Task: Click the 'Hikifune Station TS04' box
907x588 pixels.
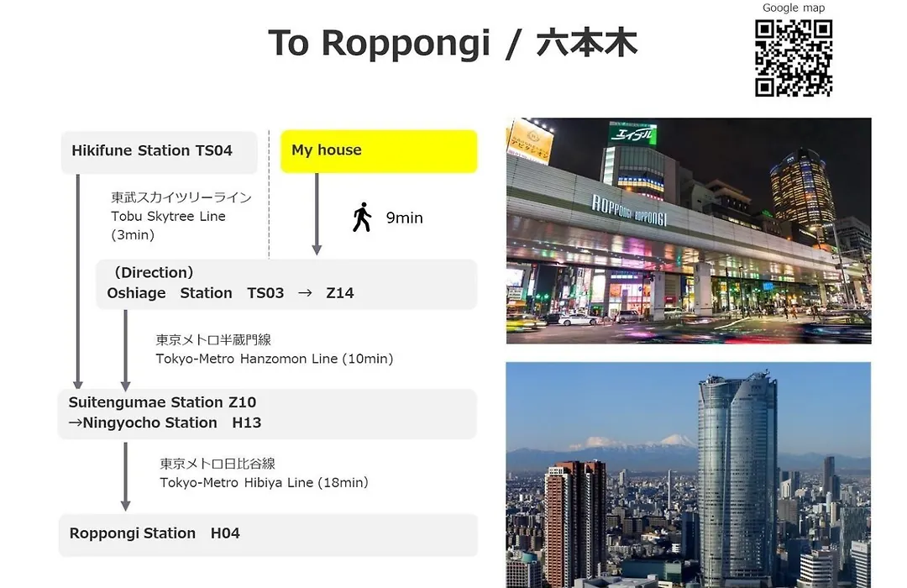Action: pos(159,152)
